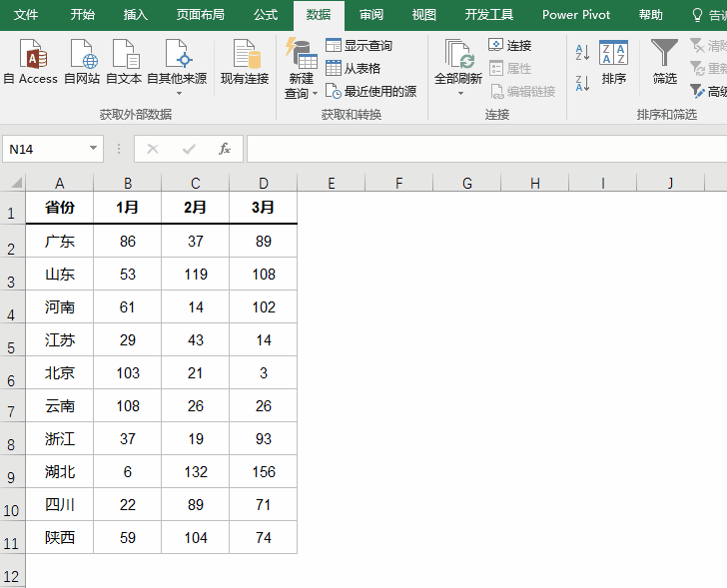Select cell containing 104
This screenshot has height=588, width=727.
[195, 537]
